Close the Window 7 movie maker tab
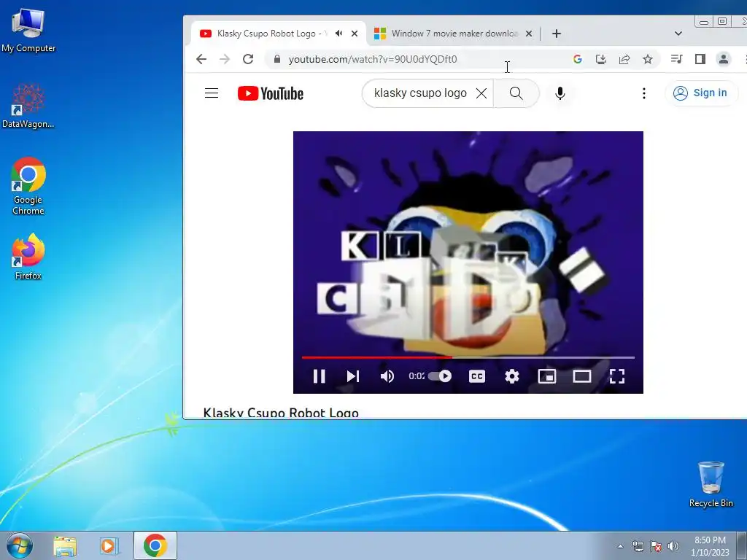 pos(529,34)
